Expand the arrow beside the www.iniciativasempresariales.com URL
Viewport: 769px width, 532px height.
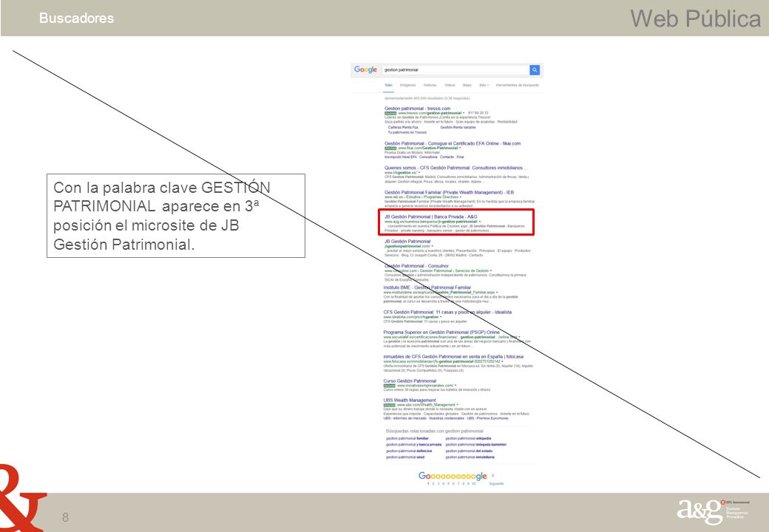click(455, 386)
